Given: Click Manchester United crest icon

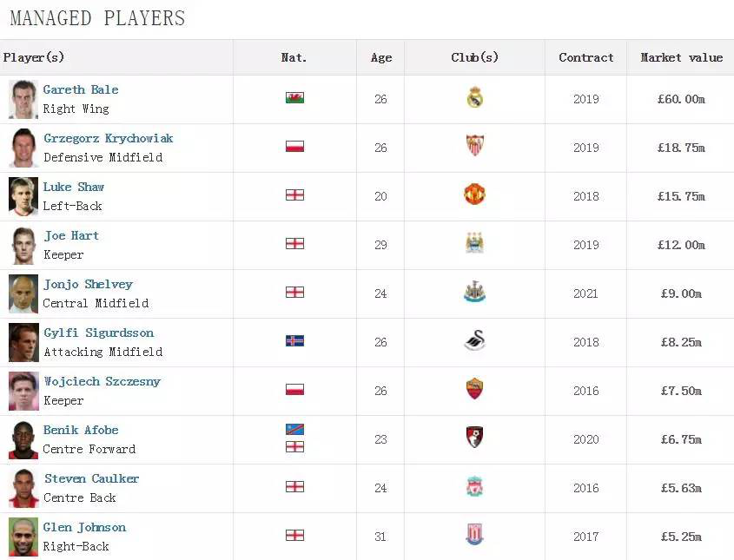Looking at the screenshot, I should [x=474, y=194].
